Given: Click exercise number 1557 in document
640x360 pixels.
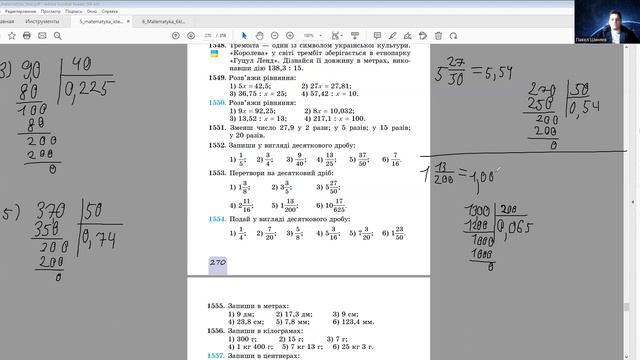Looking at the screenshot, I should [216, 356].
